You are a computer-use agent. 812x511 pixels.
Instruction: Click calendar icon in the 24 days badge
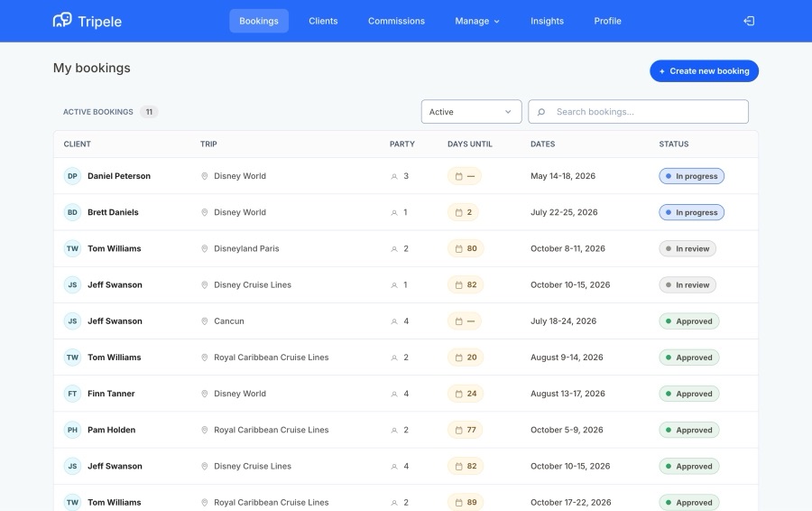(458, 394)
